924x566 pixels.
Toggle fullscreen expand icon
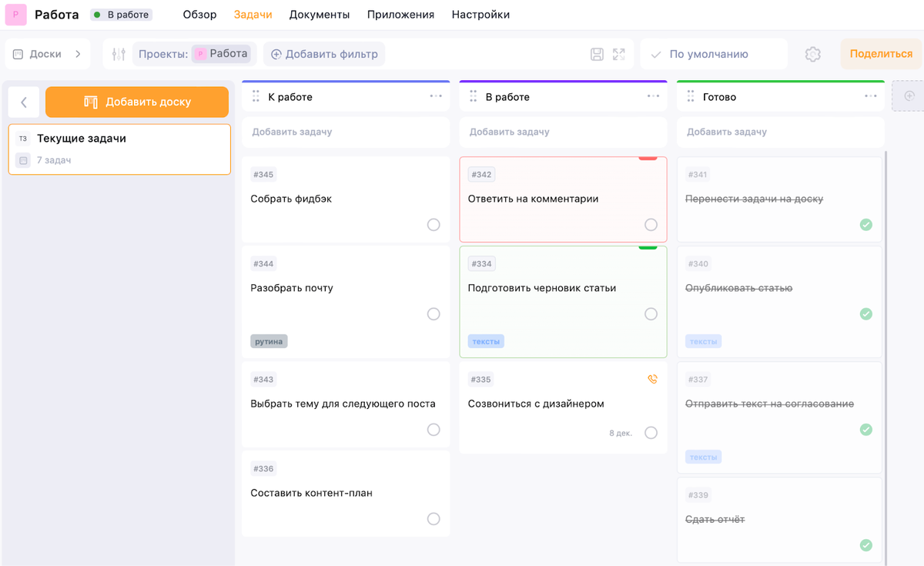619,54
